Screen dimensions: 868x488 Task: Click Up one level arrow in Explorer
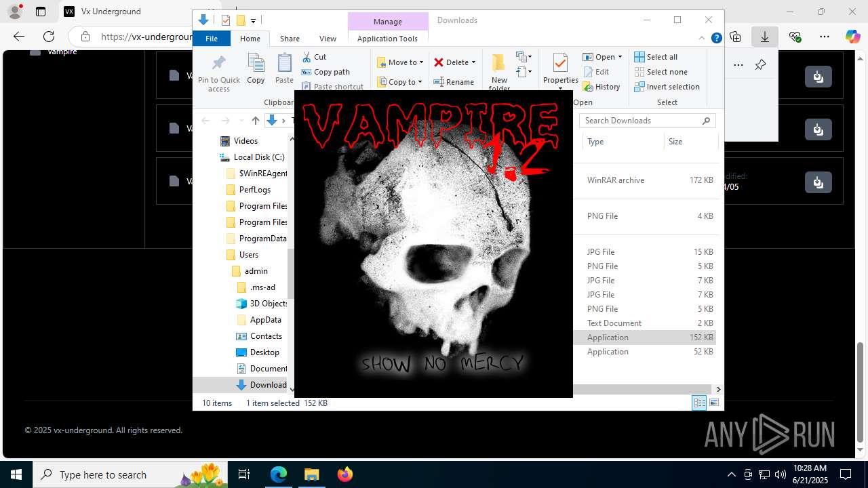tap(255, 121)
